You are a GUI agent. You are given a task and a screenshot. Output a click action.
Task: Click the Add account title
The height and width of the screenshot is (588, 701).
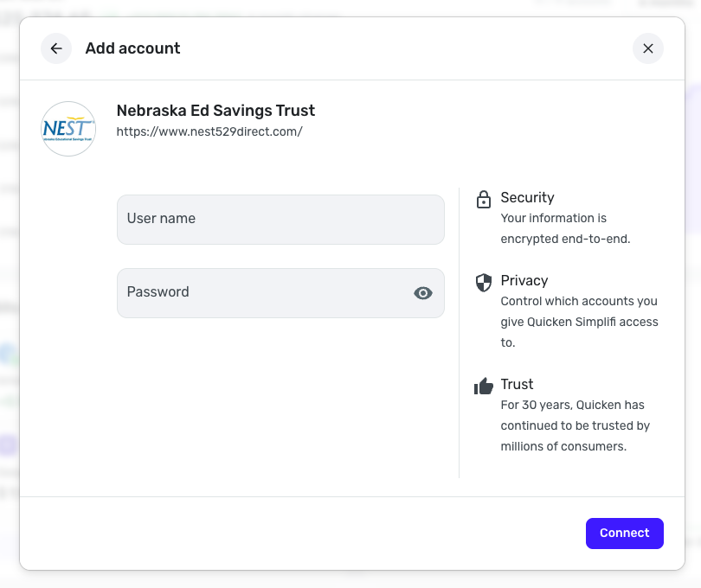click(132, 48)
